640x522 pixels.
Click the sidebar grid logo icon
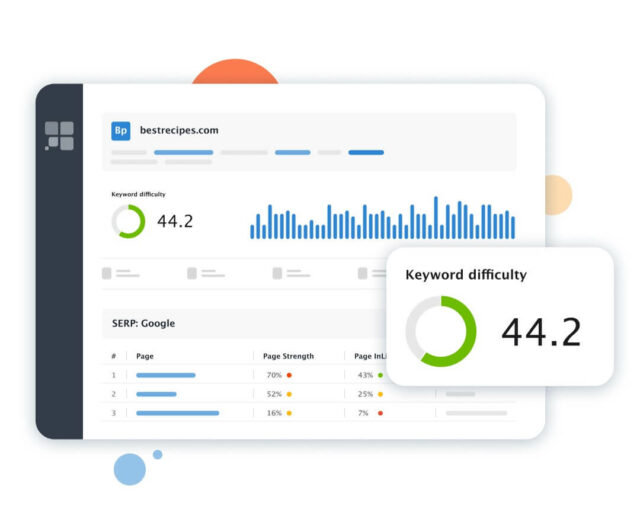click(59, 135)
